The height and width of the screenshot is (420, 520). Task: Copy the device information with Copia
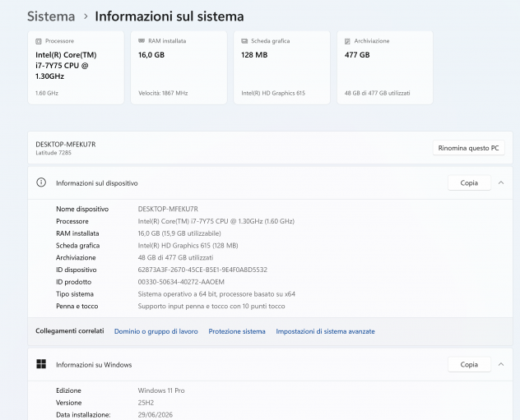[469, 182]
